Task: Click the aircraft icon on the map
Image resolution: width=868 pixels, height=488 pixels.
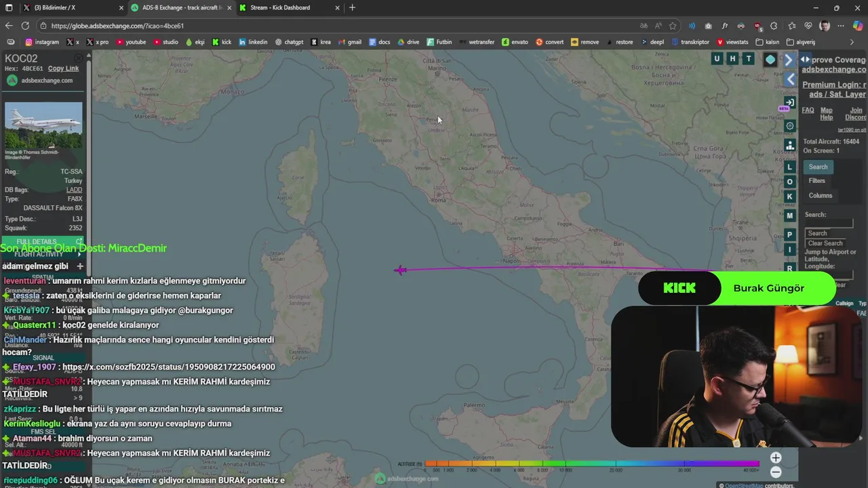Action: 400,270
